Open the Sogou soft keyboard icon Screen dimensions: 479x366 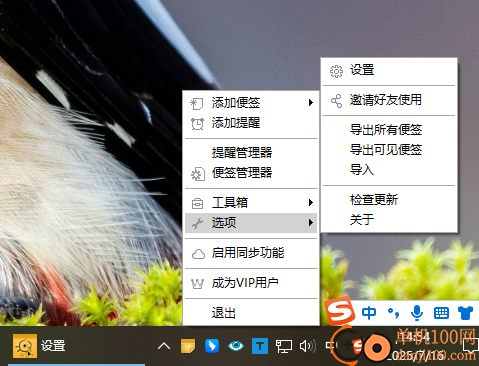tap(441, 313)
